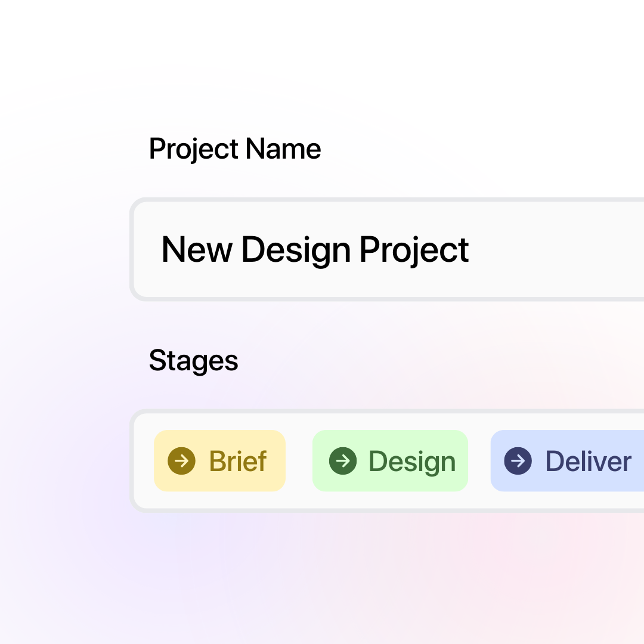Click the navy arrow icon on Deliver
Screen dimensions: 644x644
(518, 461)
